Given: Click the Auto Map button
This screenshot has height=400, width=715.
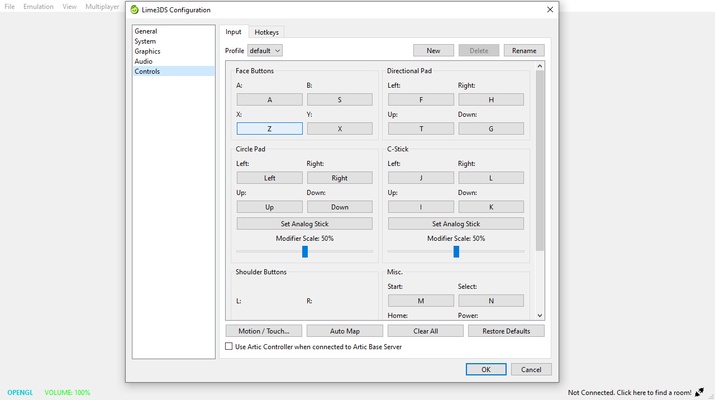Looking at the screenshot, I should pyautogui.click(x=345, y=331).
